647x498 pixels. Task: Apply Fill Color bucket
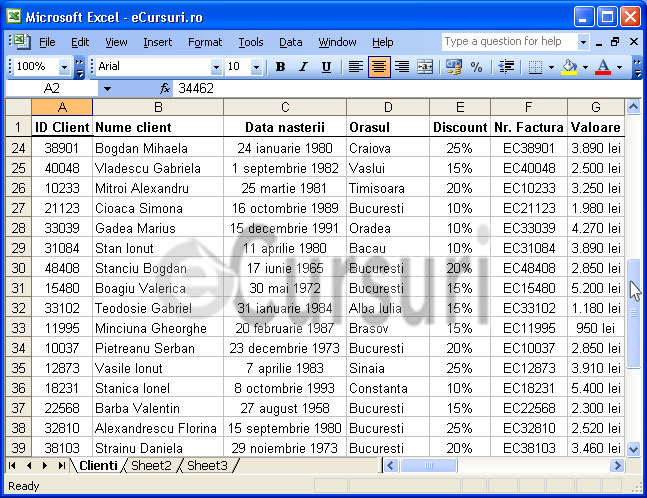(569, 66)
